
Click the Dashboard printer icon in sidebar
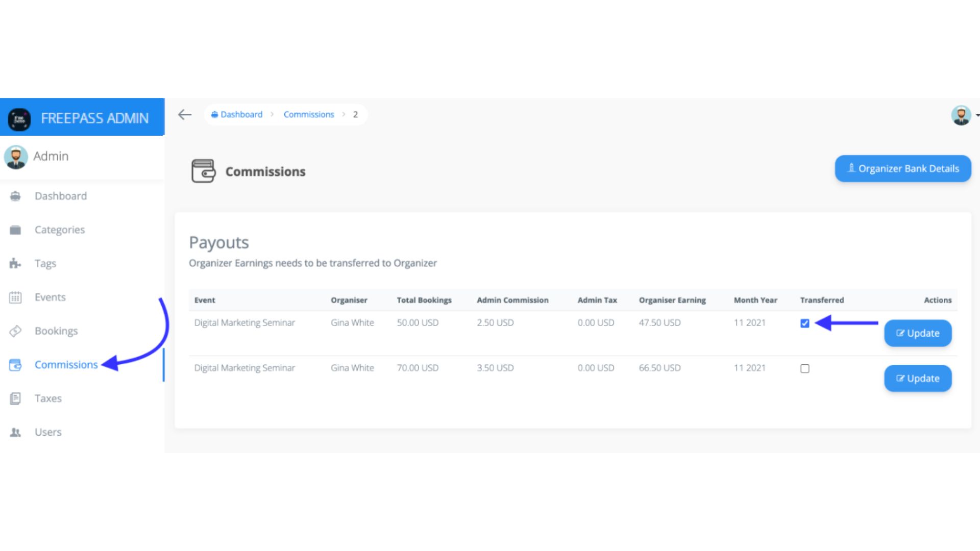(x=15, y=196)
